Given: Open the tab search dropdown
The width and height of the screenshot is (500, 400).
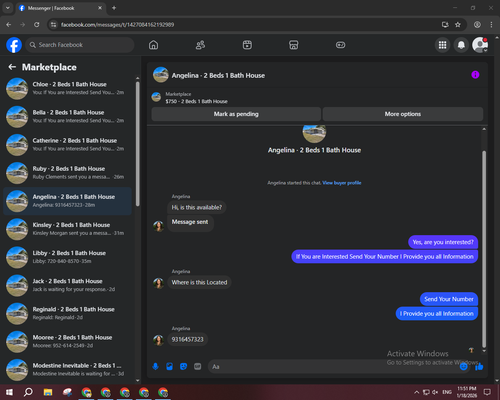Looking at the screenshot, I should coord(7,8).
